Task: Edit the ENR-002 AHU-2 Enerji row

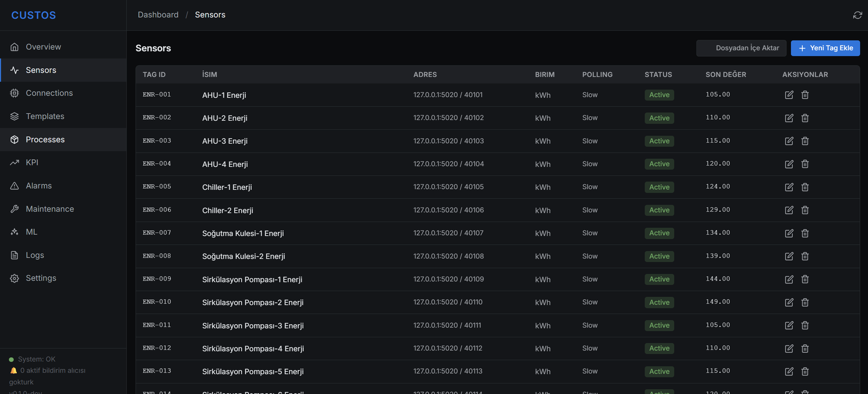Action: pyautogui.click(x=789, y=118)
